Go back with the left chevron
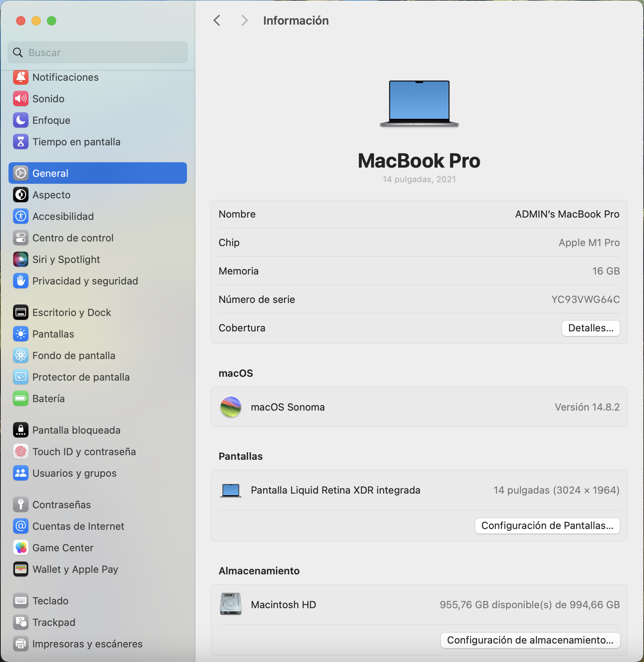Viewport: 644px width, 662px height. tap(217, 20)
